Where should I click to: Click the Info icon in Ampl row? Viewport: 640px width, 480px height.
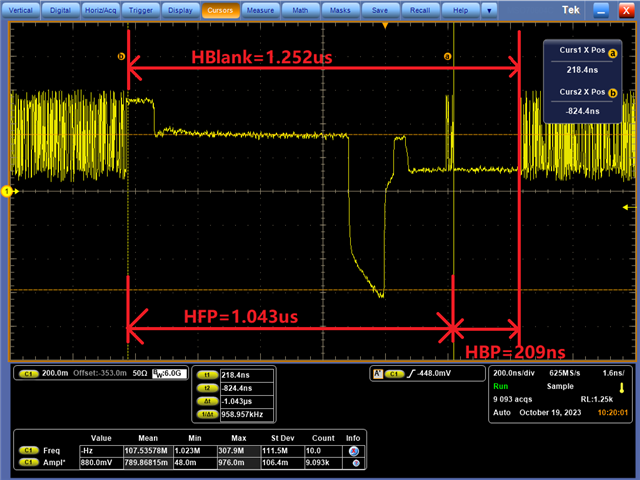(x=356, y=463)
